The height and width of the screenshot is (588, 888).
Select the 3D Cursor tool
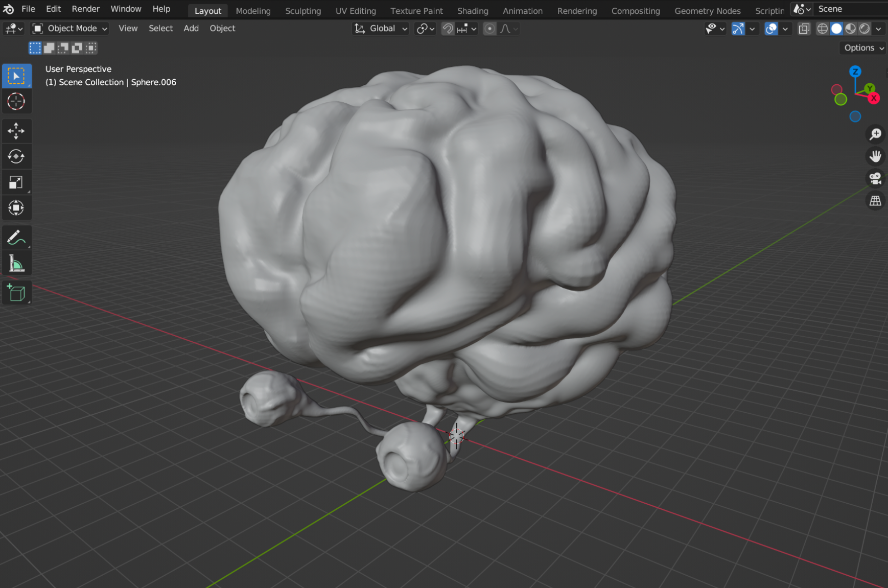(17, 101)
